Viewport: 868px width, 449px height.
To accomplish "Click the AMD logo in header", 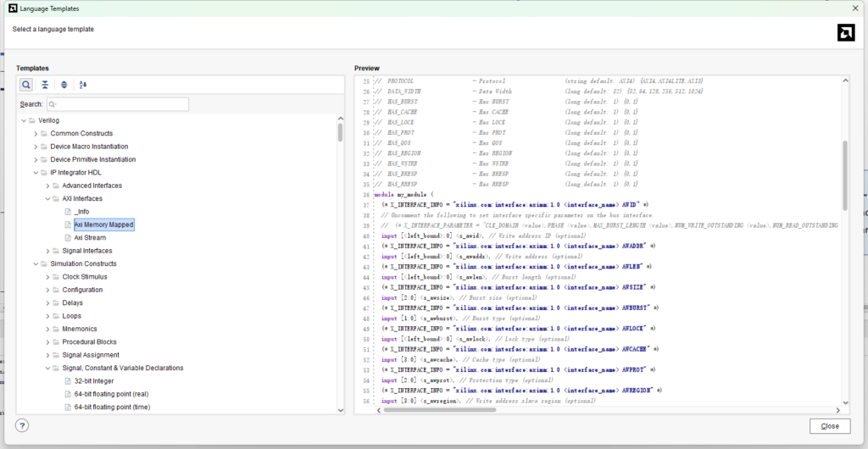I will pyautogui.click(x=846, y=33).
